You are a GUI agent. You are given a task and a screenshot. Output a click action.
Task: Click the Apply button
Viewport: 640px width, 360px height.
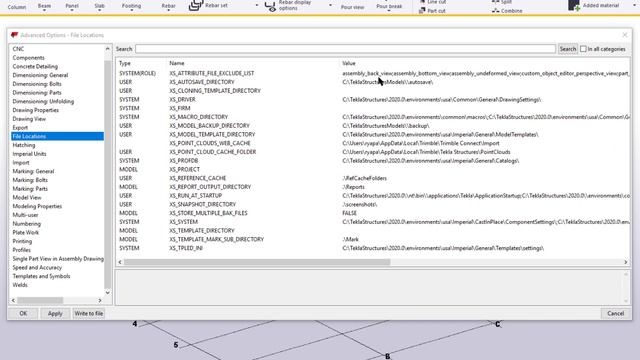(x=55, y=313)
